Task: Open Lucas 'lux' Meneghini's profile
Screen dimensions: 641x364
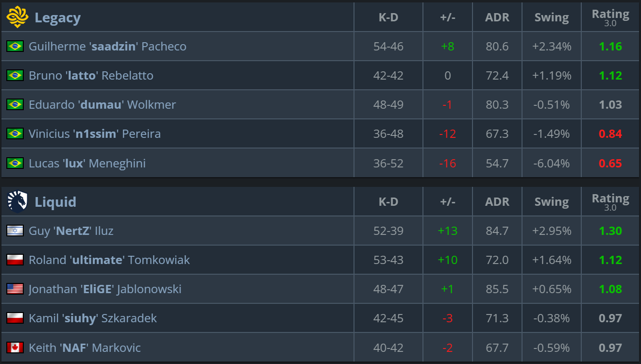Action: (x=87, y=163)
